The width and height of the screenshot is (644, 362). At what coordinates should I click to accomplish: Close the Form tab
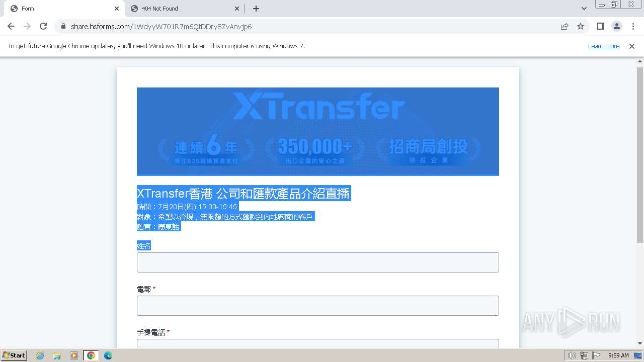pos(117,9)
